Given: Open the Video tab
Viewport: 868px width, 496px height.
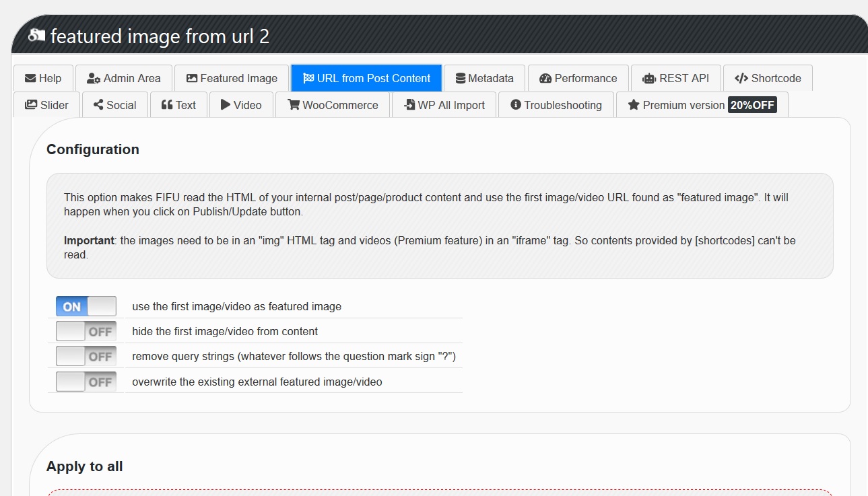Looking at the screenshot, I should point(241,105).
